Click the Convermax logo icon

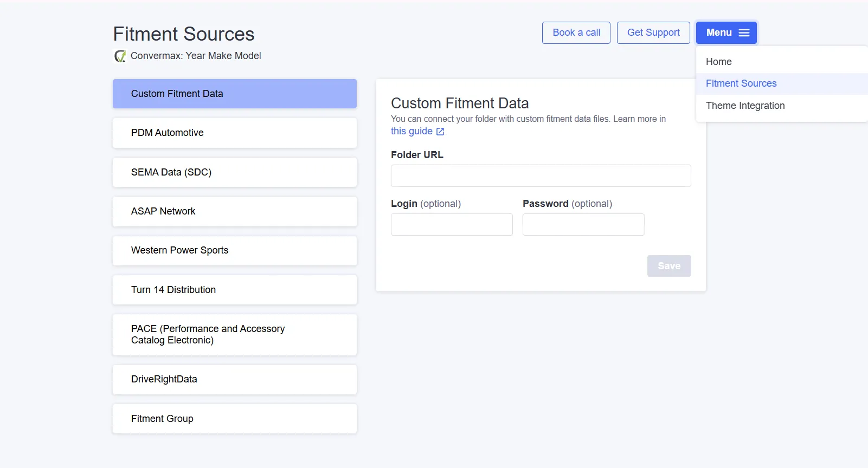click(x=120, y=56)
